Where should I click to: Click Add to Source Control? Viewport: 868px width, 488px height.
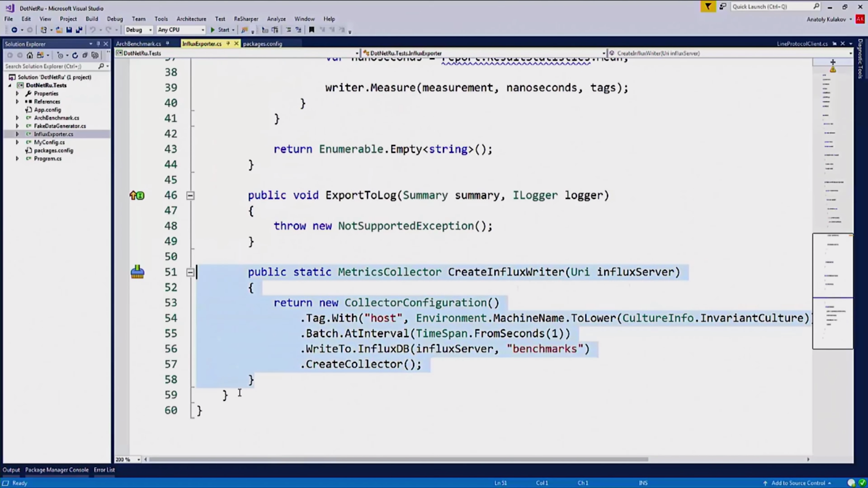pyautogui.click(x=798, y=483)
